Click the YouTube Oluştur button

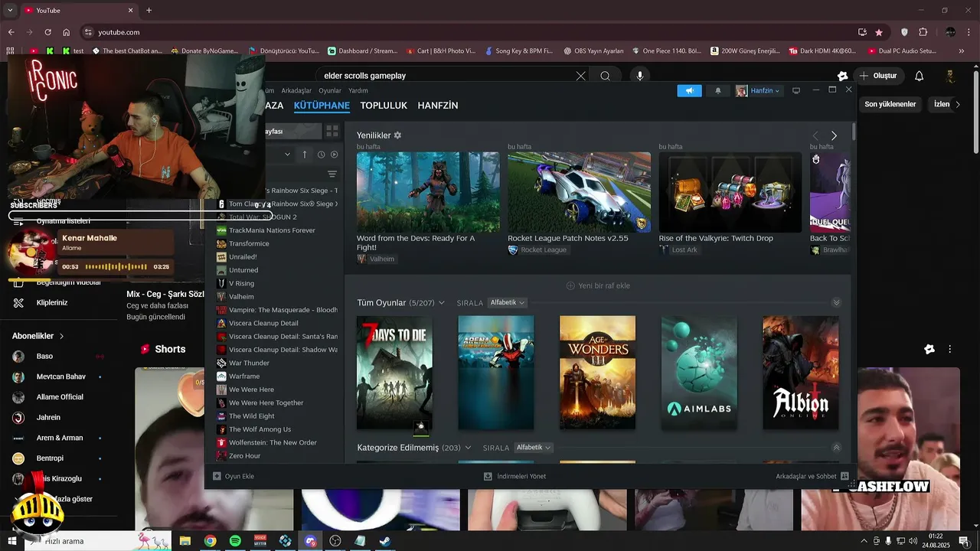877,76
